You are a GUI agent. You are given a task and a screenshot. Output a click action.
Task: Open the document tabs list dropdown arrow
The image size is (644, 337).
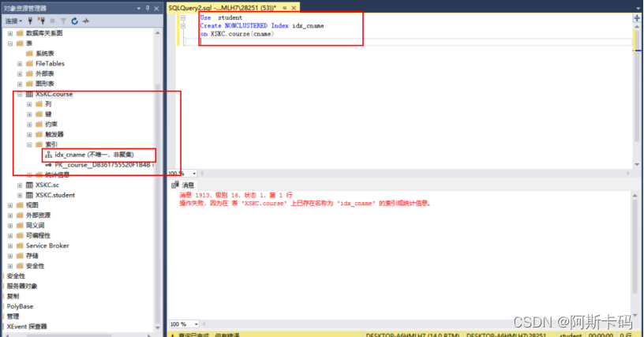[638, 8]
